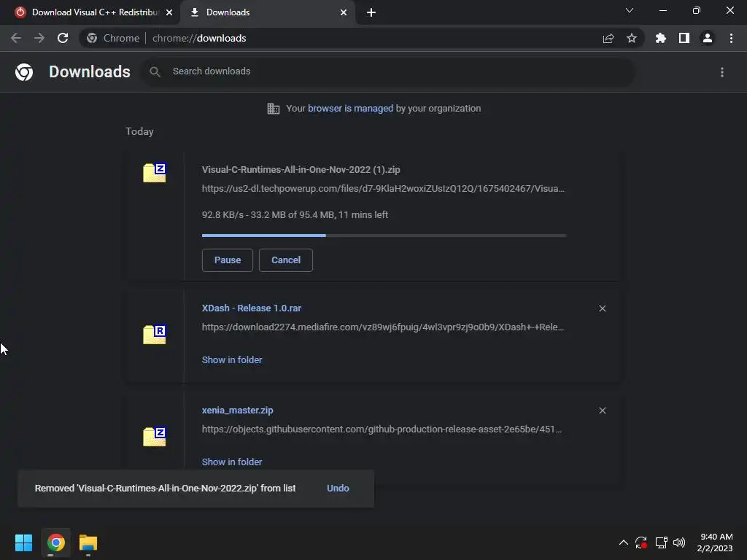Toggle Chrome side panel icon

tap(684, 38)
